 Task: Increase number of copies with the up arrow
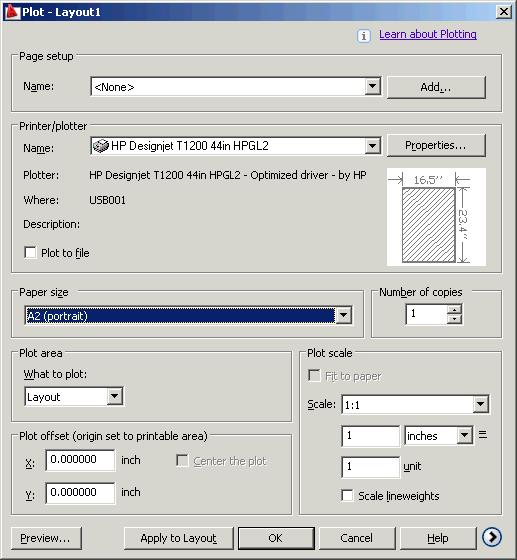click(454, 309)
